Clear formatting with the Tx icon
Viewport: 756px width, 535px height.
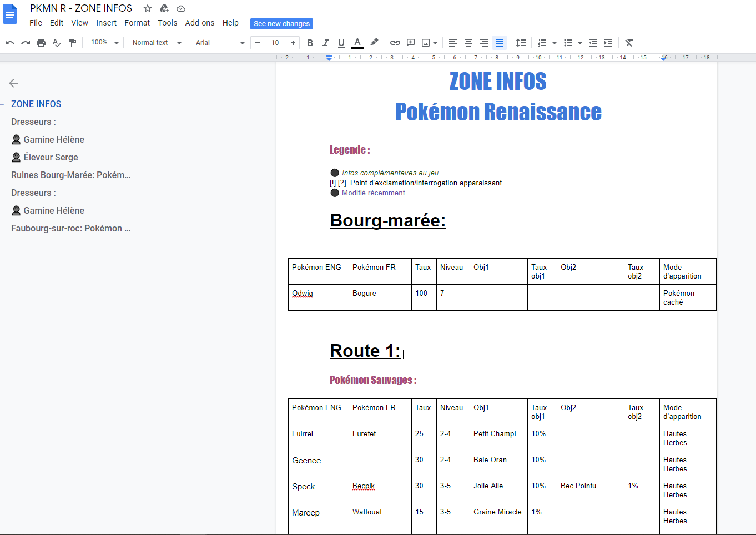point(629,43)
